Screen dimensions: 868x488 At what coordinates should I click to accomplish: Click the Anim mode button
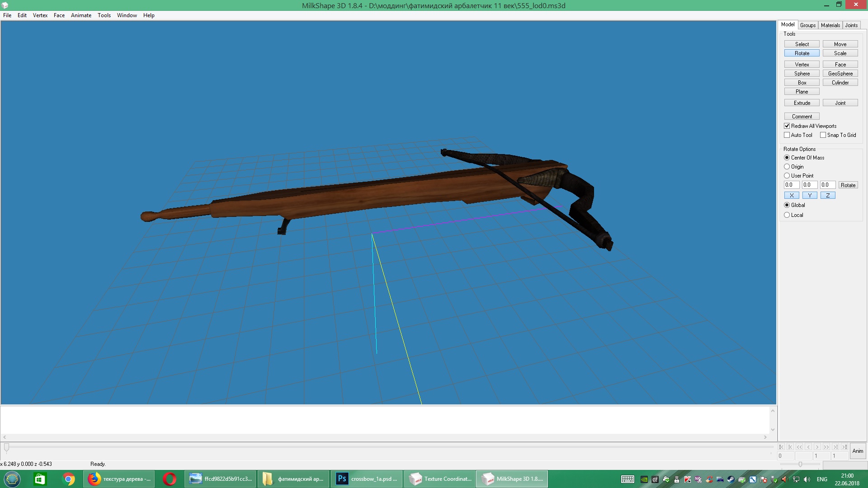tap(858, 451)
